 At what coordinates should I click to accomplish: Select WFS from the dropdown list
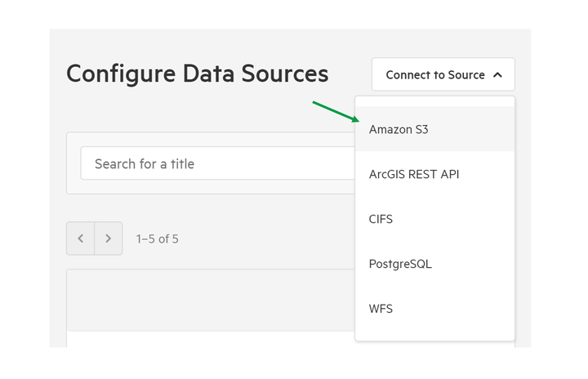pos(435,309)
